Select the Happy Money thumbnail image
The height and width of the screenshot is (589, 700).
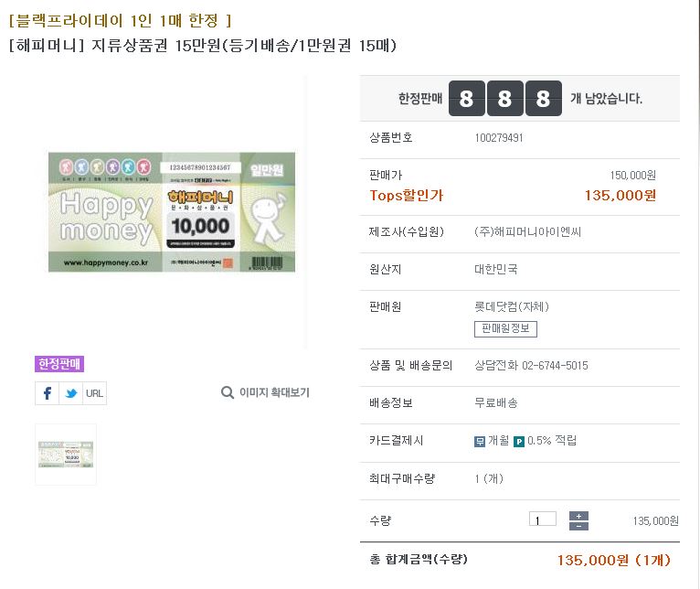point(66,455)
